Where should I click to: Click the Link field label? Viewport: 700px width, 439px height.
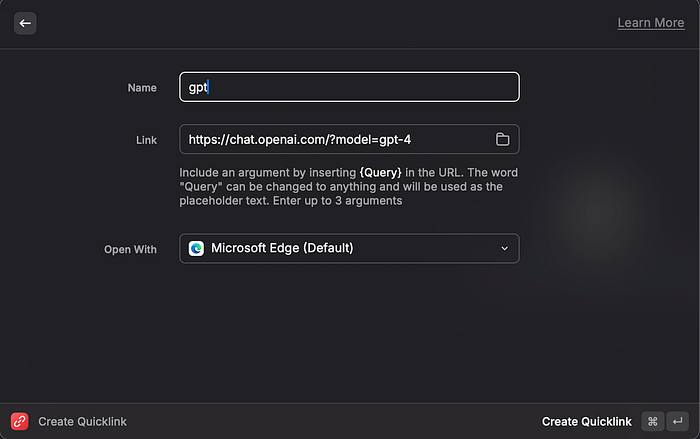click(146, 140)
